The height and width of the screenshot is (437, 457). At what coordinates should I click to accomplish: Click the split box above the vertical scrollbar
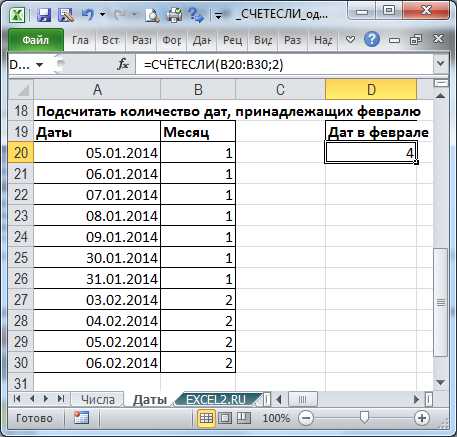point(441,83)
